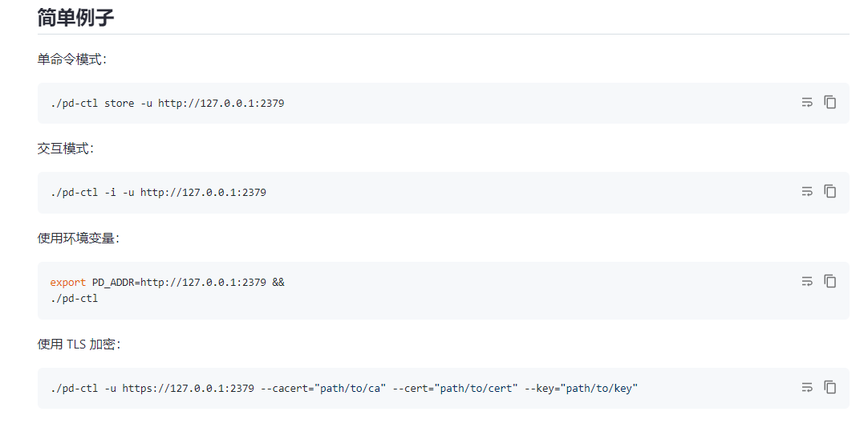The image size is (868, 424).
Task: Click the --cert="path/to/cert" argument
Action: 456,388
